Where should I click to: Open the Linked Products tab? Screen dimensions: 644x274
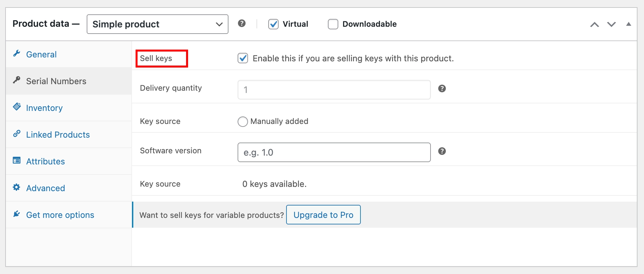(69, 135)
